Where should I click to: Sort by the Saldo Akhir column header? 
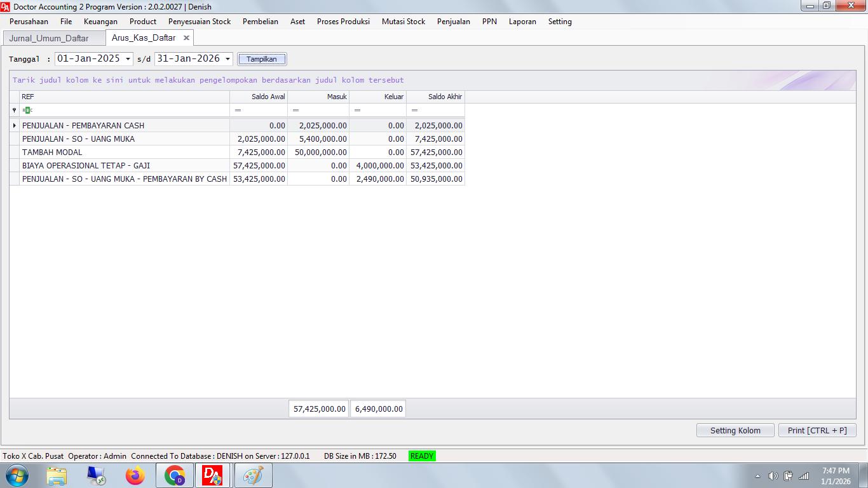tap(436, 97)
